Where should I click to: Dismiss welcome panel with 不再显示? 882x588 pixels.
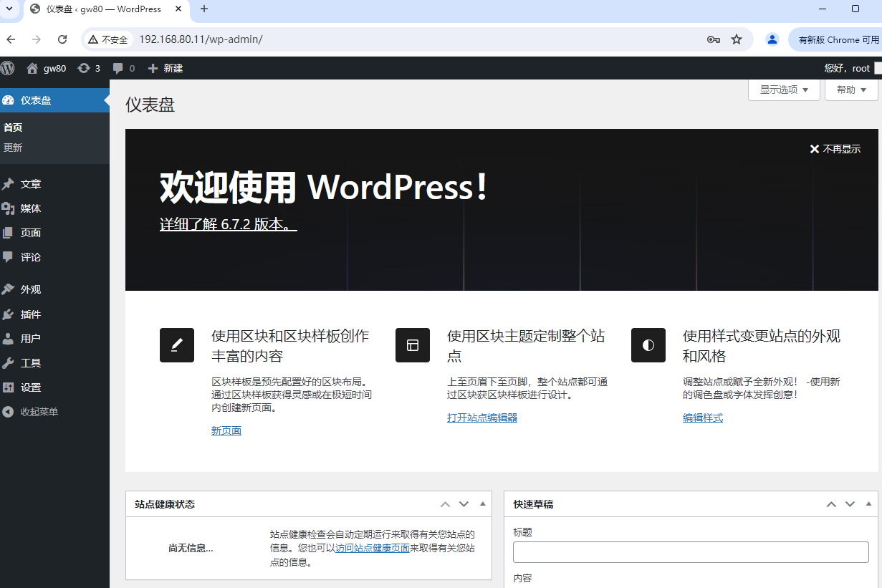835,149
